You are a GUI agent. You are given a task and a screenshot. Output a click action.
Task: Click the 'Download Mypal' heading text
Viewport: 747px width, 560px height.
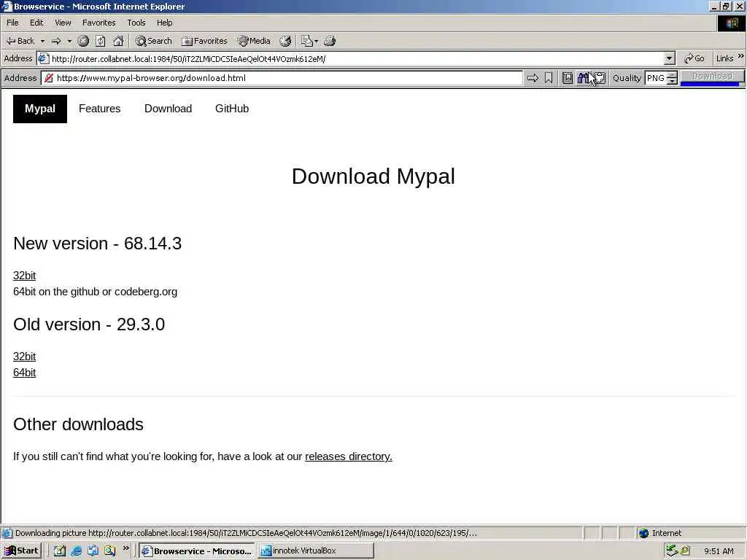[373, 176]
